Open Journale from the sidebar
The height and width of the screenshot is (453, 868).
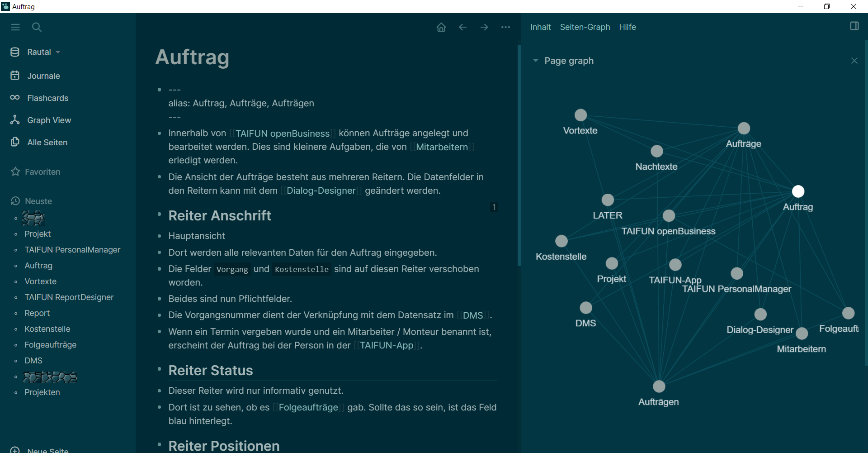point(43,76)
